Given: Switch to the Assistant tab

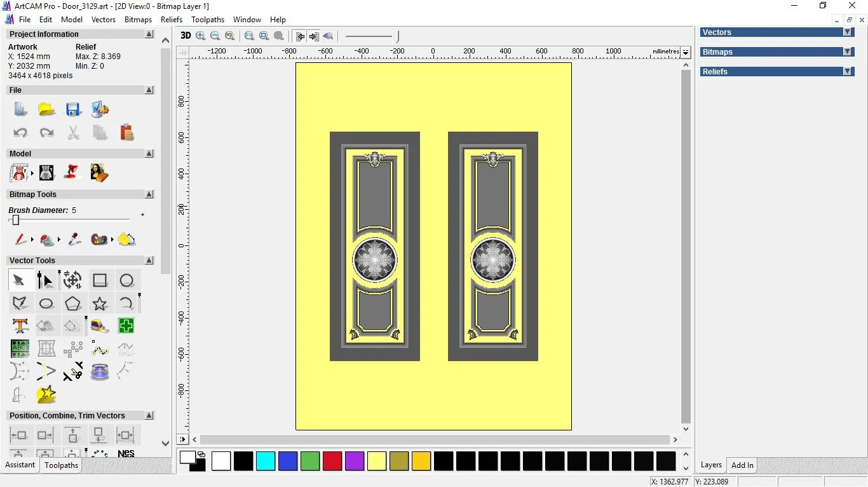Looking at the screenshot, I should coord(20,465).
